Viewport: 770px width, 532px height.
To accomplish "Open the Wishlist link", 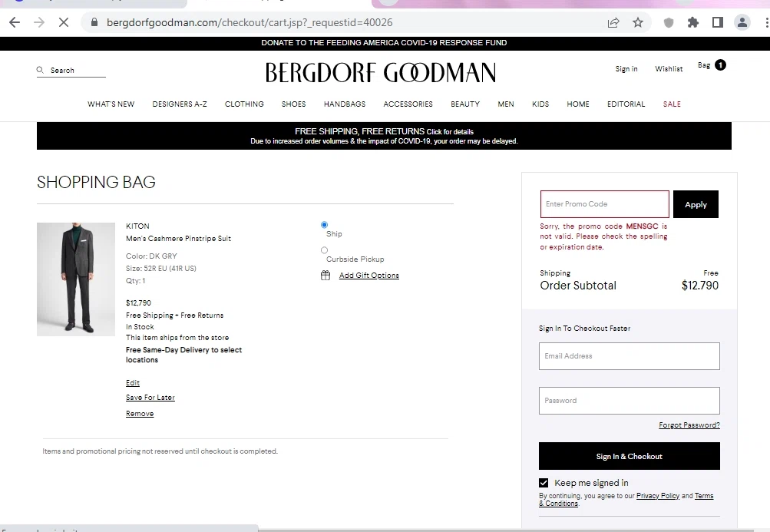I will tap(669, 69).
